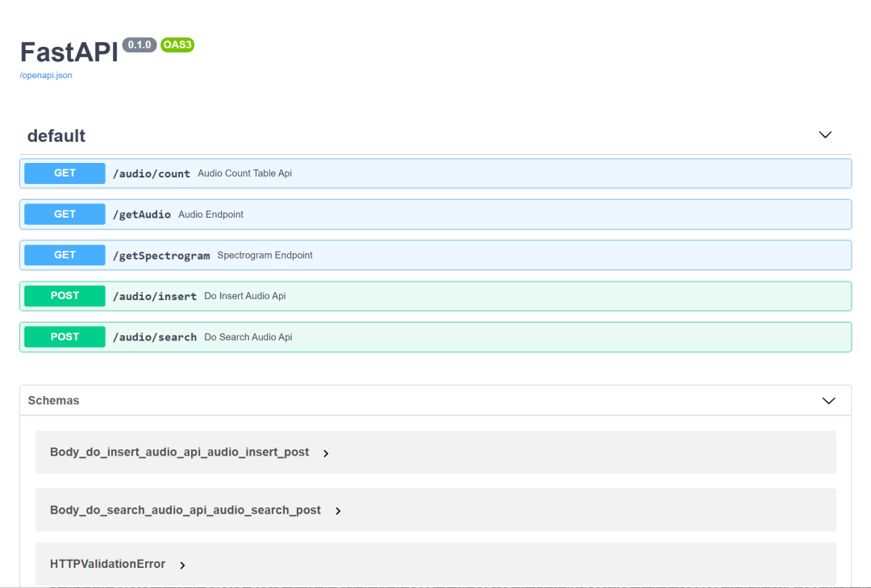
Task: Collapse the default section chevron
Action: (x=825, y=135)
